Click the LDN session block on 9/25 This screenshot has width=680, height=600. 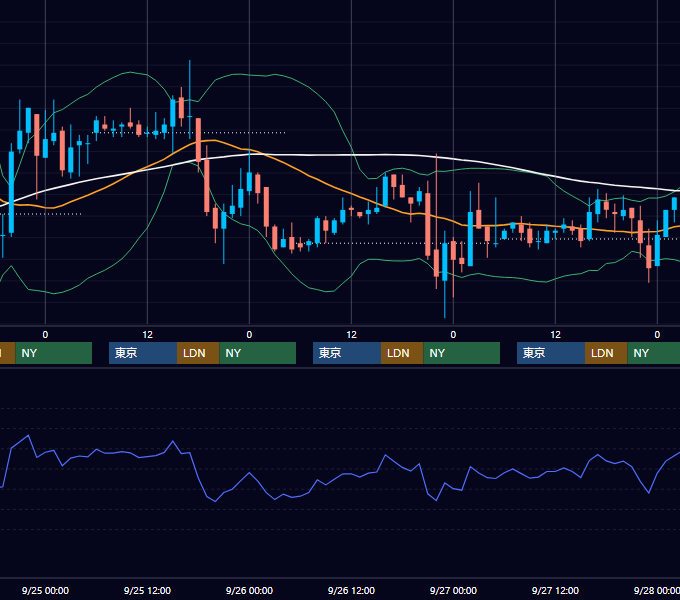coord(198,353)
